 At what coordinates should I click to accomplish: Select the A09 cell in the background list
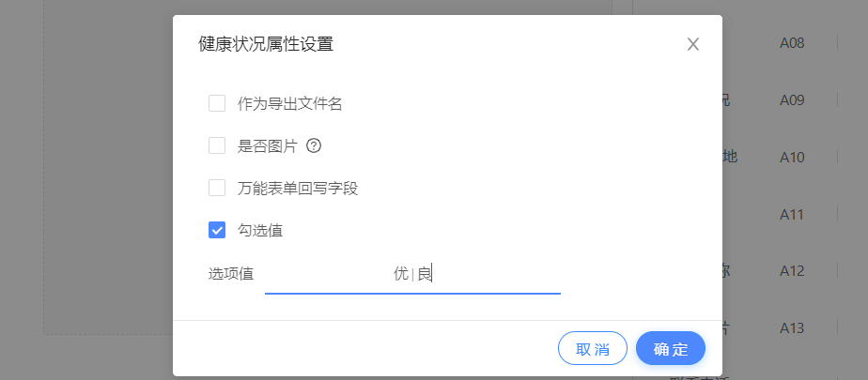point(792,99)
